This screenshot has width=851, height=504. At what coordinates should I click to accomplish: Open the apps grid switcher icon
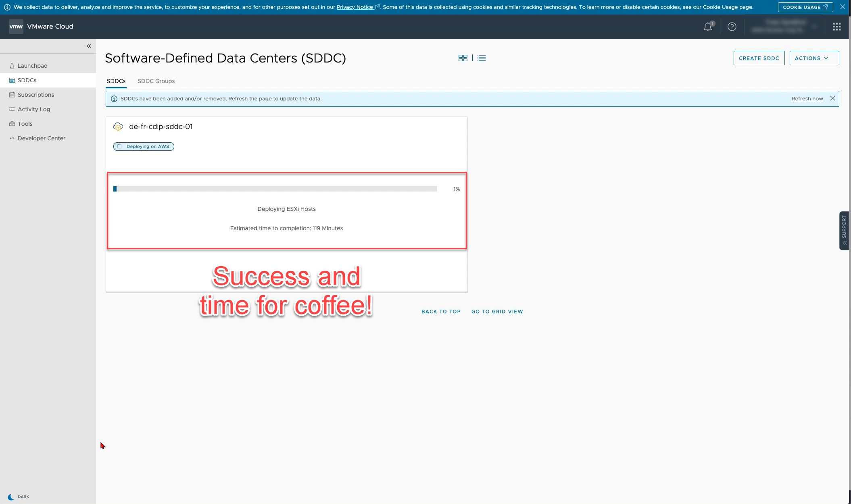click(x=836, y=27)
